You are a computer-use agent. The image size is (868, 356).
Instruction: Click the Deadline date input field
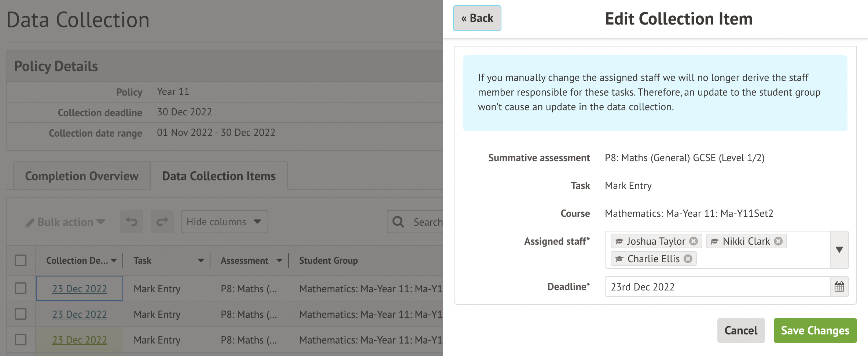coord(717,286)
